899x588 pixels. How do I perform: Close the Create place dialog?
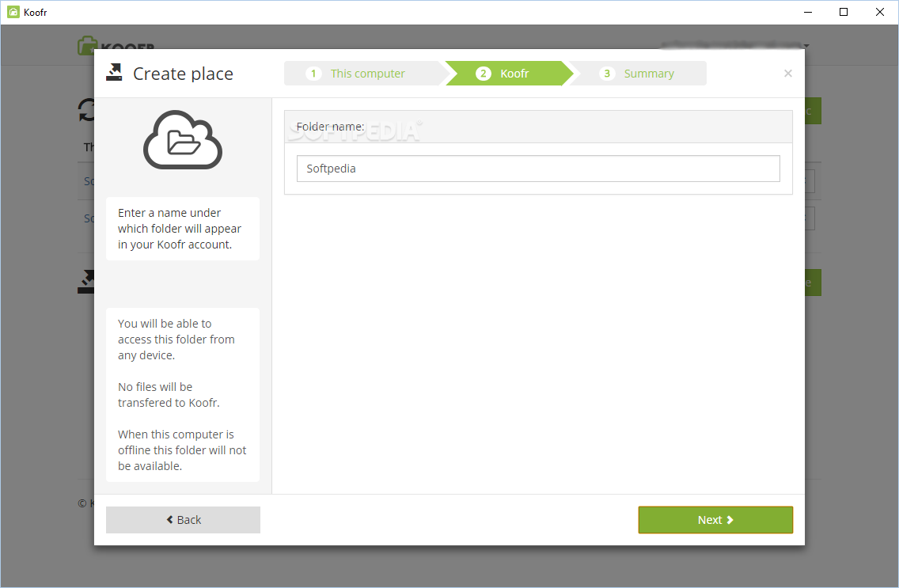[787, 74]
